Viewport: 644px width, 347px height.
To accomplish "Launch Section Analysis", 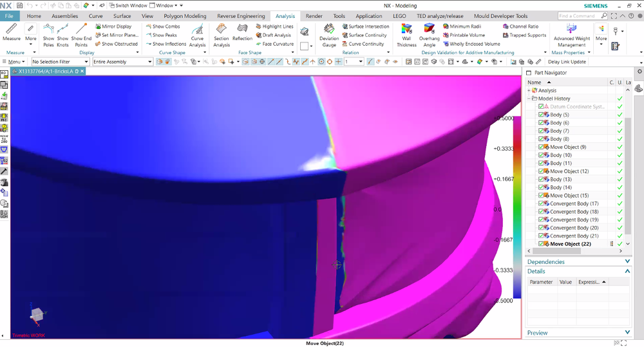I will pos(222,35).
